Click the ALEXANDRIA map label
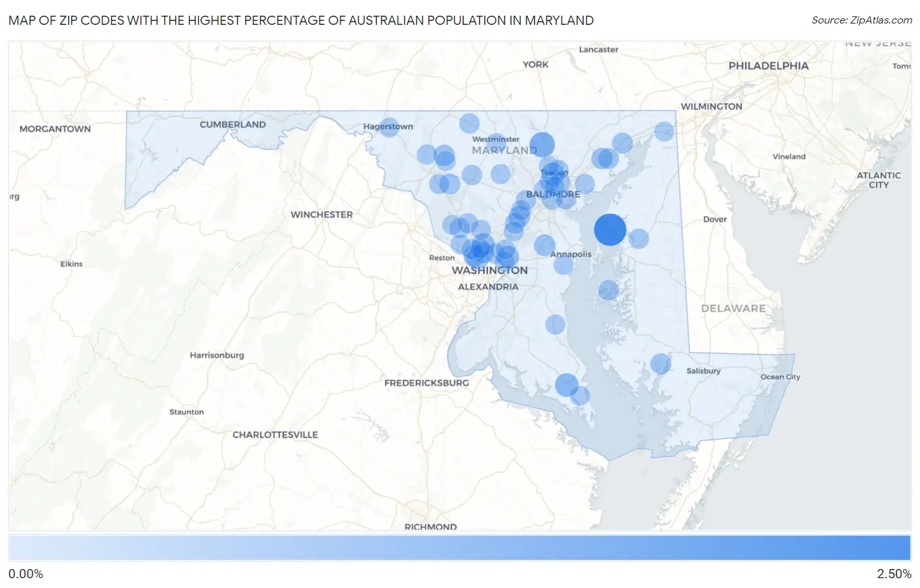Viewport: 920px width, 588px height. [487, 286]
